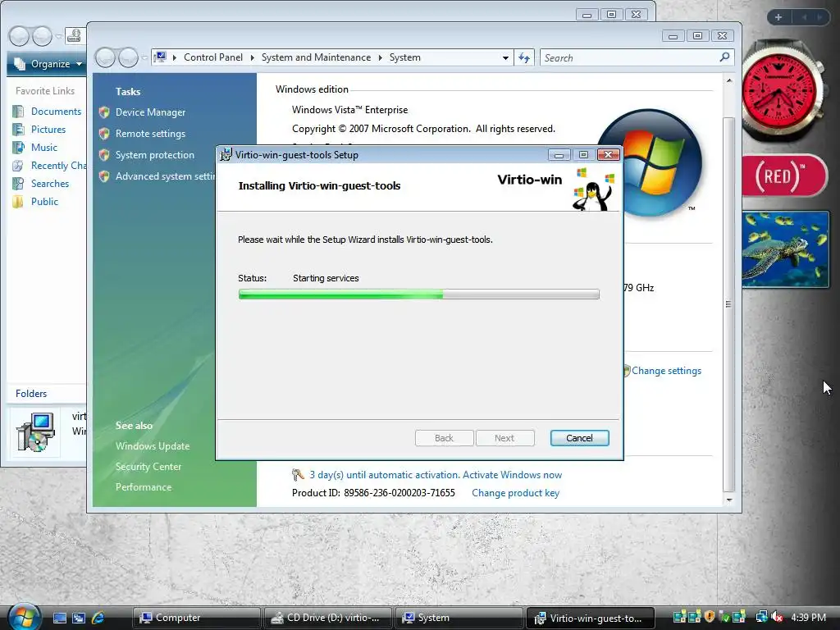Click the (RED) sidebar gadget
840x630 pixels.
784,176
